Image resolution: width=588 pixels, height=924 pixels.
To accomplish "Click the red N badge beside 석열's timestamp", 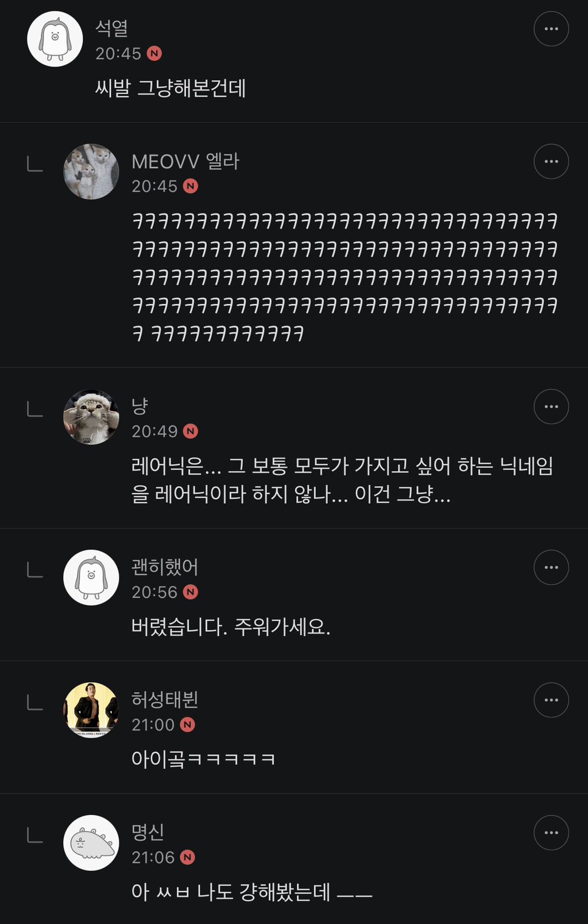I will 154,53.
